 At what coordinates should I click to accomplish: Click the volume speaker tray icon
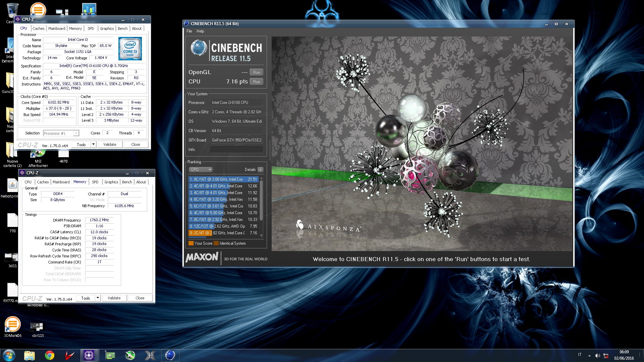pos(597,356)
